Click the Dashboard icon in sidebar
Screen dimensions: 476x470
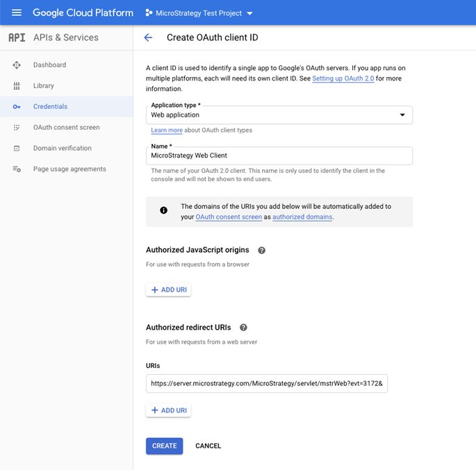coord(17,65)
